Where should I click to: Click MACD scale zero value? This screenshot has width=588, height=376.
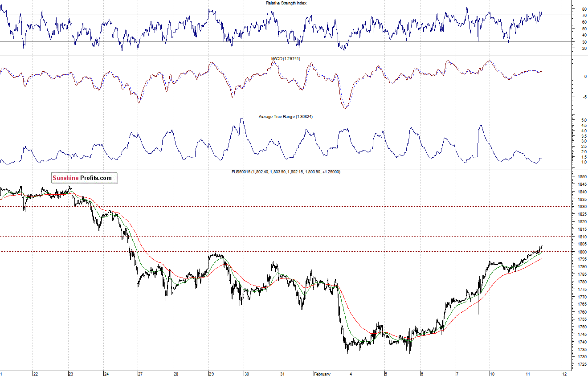coord(584,77)
